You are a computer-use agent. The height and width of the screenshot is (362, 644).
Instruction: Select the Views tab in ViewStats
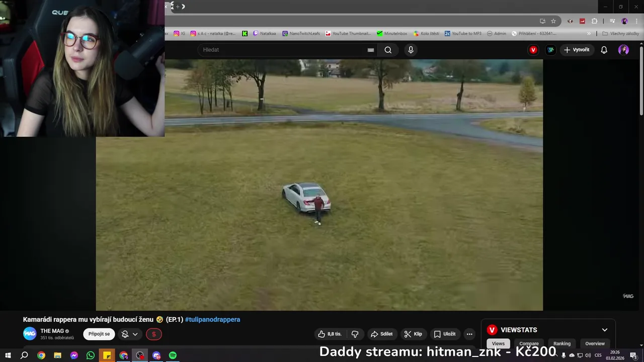pyautogui.click(x=498, y=343)
